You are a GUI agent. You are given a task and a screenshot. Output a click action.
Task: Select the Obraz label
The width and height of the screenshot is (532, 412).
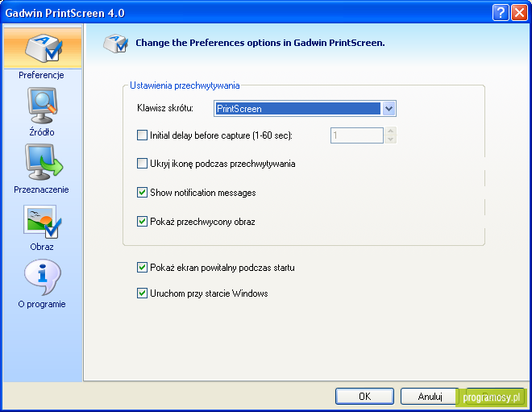pos(42,247)
